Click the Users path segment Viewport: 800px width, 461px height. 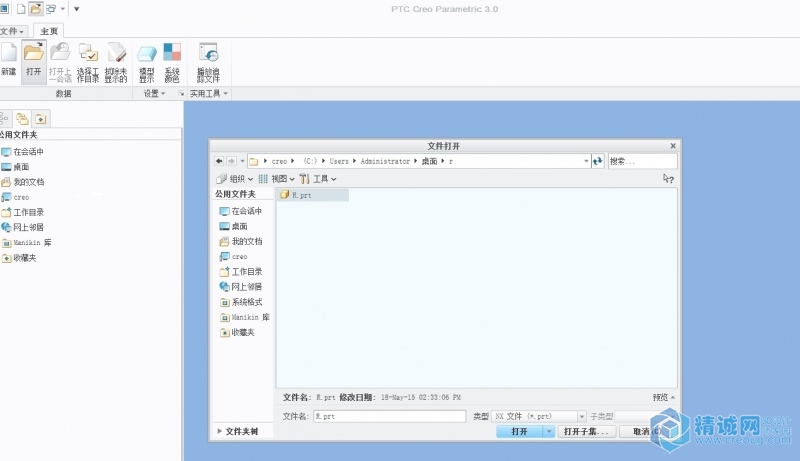pyautogui.click(x=339, y=161)
